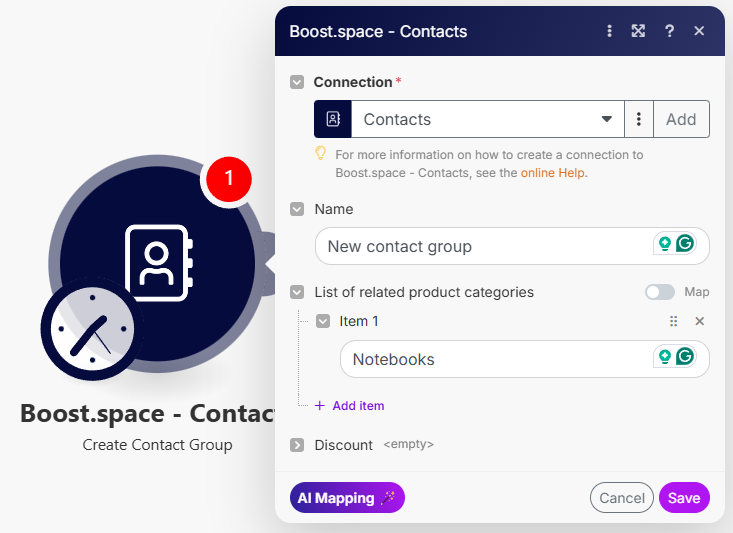733x533 pixels.
Task: Collapse Item 1 in the categories list
Action: click(323, 321)
